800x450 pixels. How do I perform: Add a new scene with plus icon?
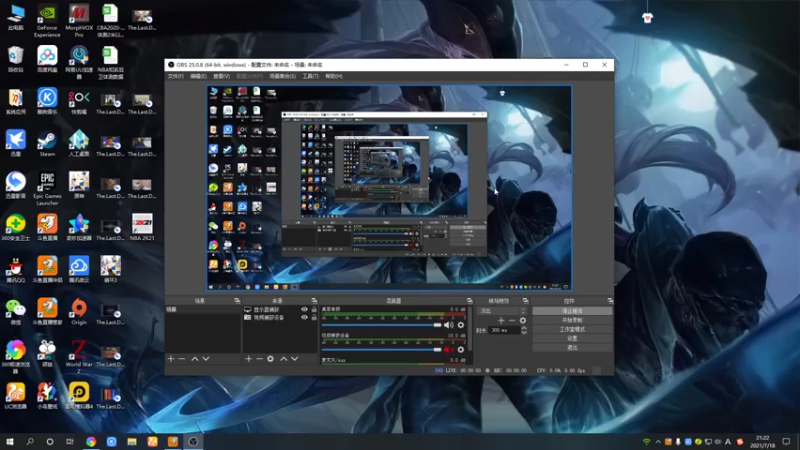click(x=171, y=359)
